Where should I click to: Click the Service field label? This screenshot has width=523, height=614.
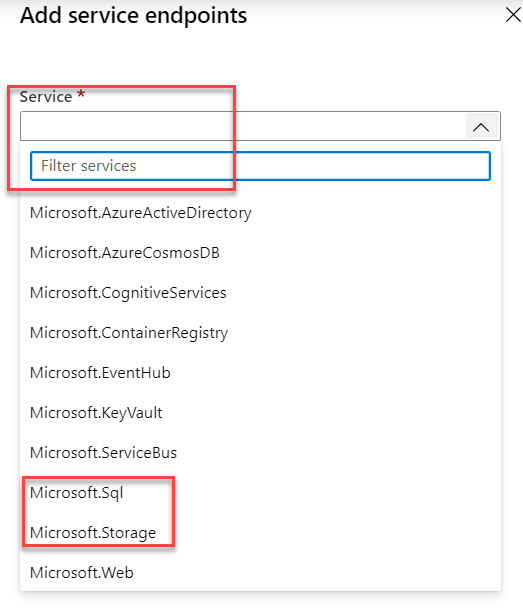click(46, 97)
